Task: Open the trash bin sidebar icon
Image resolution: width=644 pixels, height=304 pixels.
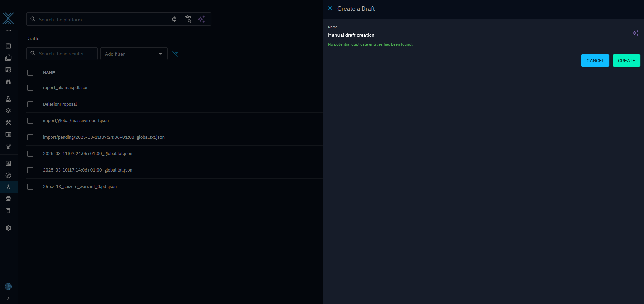Action: pos(8,211)
